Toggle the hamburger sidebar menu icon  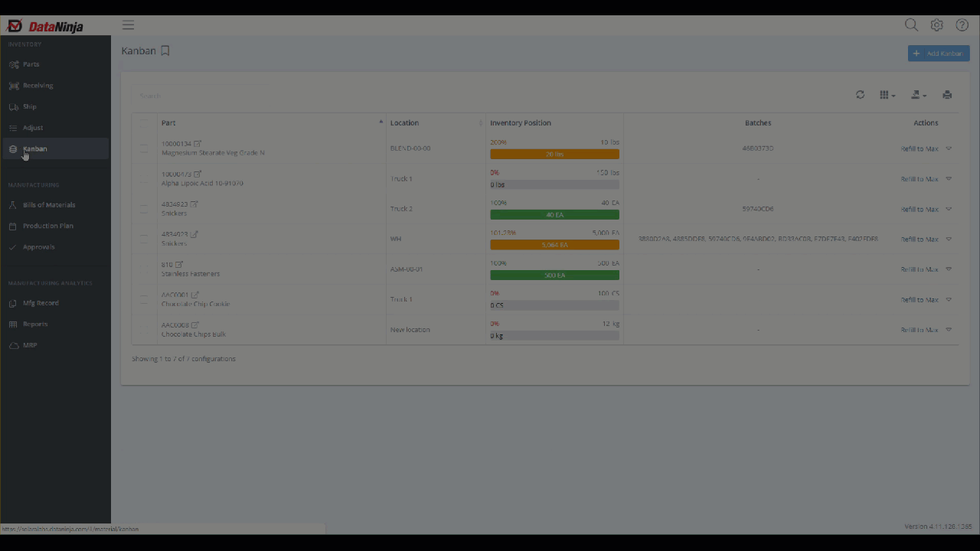click(128, 25)
